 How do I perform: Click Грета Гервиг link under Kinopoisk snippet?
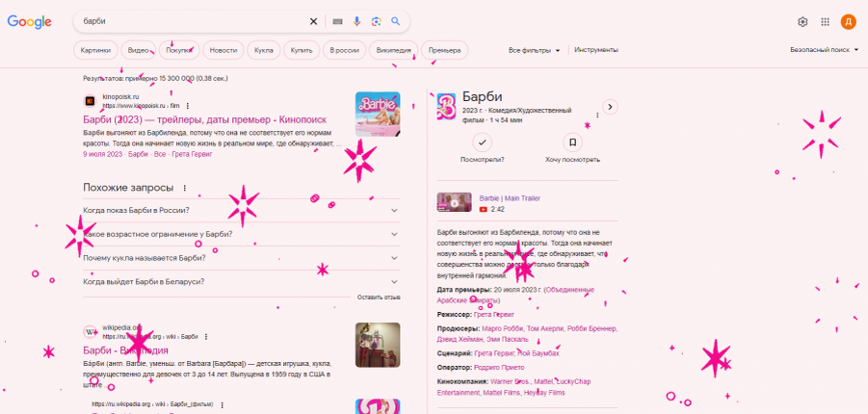[x=192, y=154]
